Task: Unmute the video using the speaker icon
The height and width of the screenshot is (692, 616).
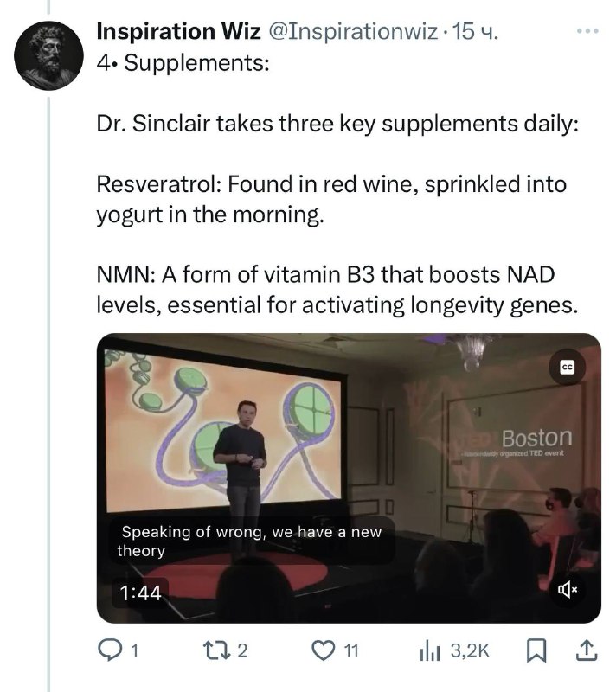Action: pyautogui.click(x=567, y=590)
